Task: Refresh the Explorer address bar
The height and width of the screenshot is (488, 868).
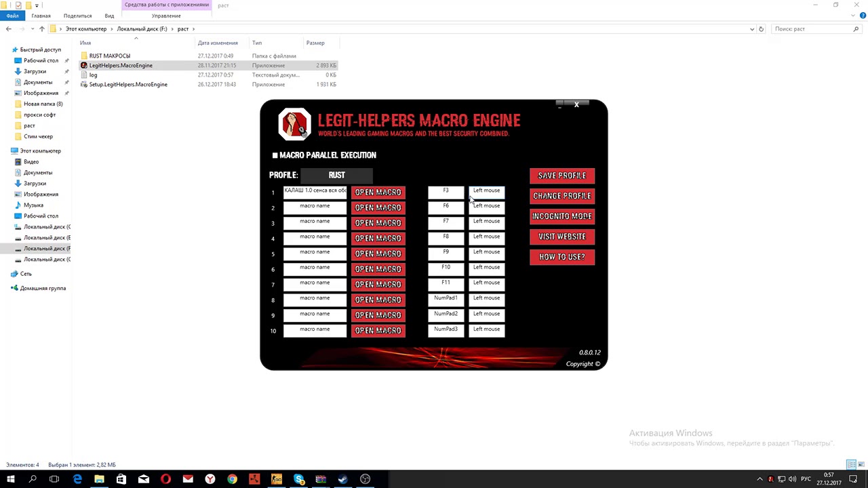Action: (761, 29)
